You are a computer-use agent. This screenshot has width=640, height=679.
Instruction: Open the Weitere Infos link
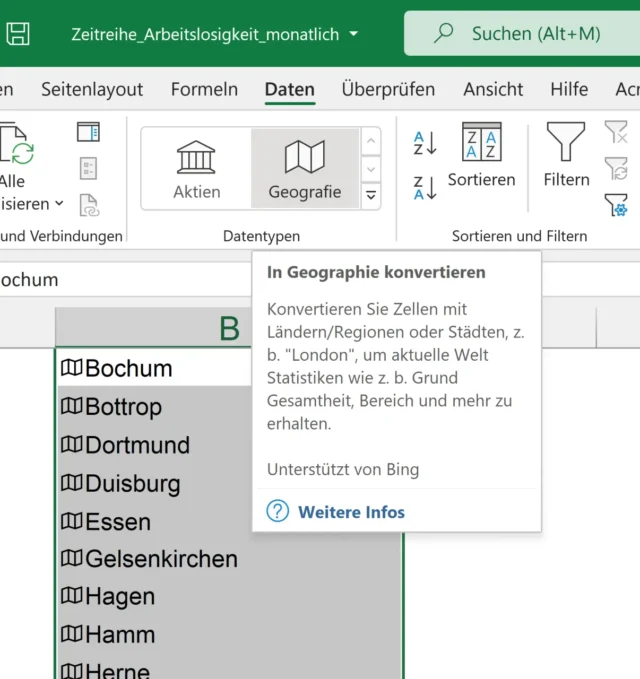[x=351, y=512]
